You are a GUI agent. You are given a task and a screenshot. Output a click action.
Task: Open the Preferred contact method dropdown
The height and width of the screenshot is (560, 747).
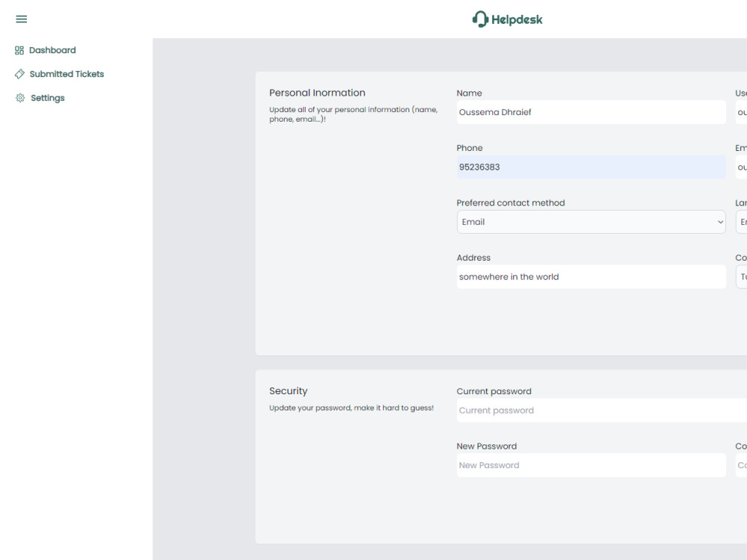click(x=591, y=222)
